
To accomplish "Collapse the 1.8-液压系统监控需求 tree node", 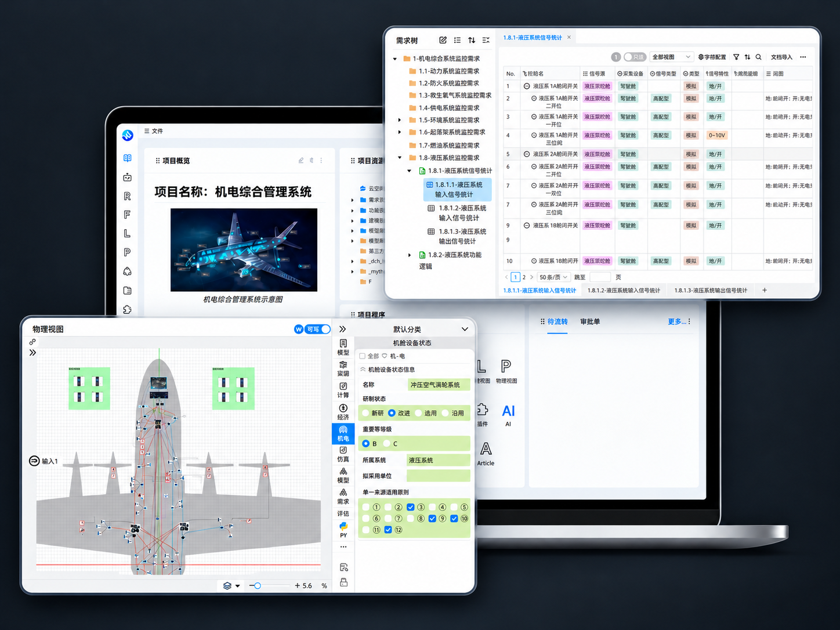I will (400, 158).
